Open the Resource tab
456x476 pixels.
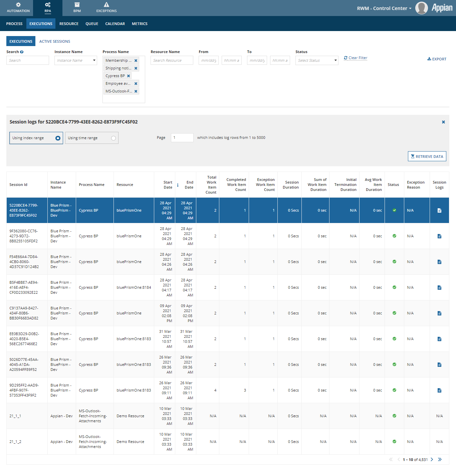click(69, 24)
